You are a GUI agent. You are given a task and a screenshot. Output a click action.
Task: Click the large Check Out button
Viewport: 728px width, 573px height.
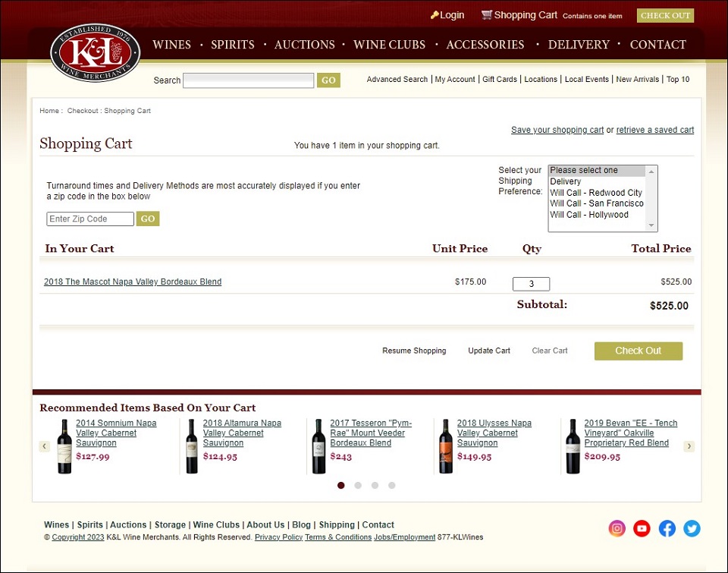pos(639,351)
